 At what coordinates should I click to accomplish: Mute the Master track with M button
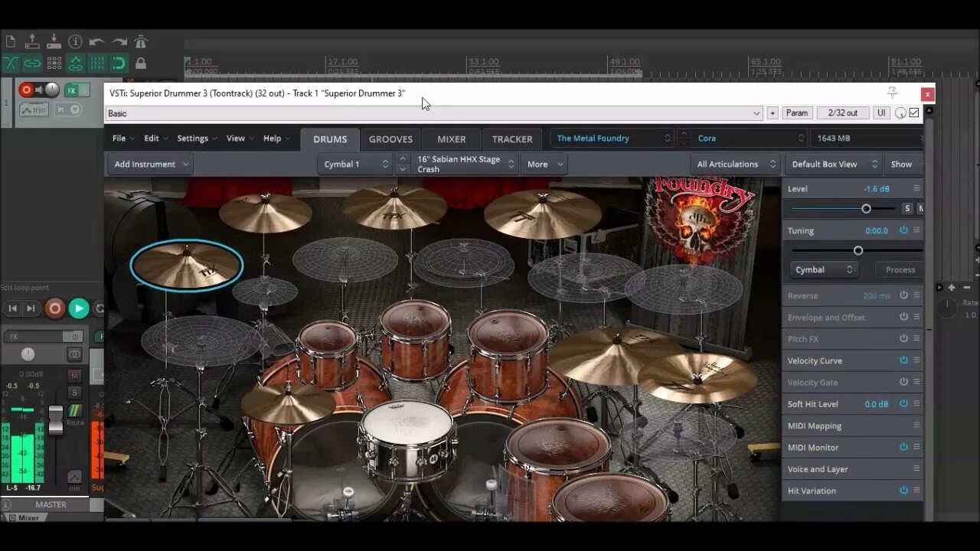pyautogui.click(x=74, y=376)
